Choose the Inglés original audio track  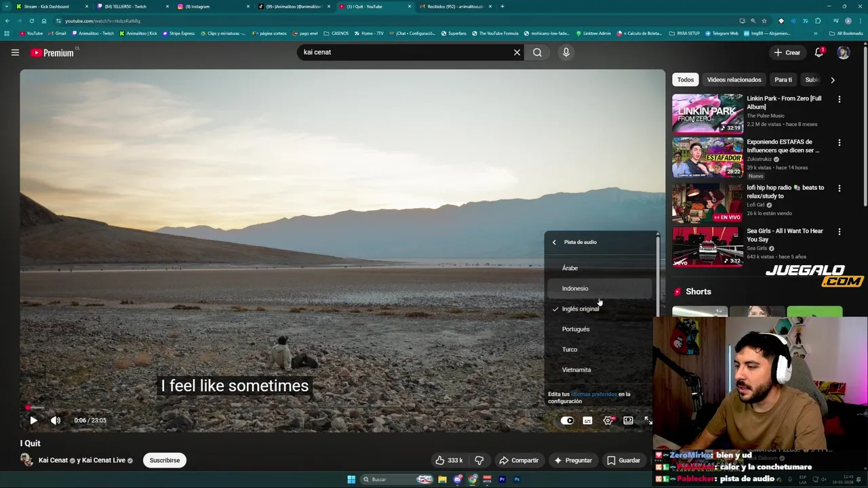[599, 308]
